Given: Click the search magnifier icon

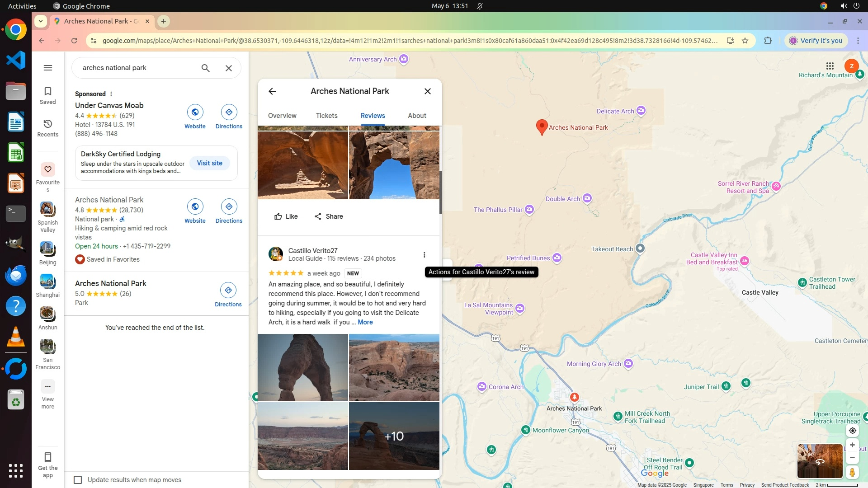Looking at the screenshot, I should pos(205,68).
